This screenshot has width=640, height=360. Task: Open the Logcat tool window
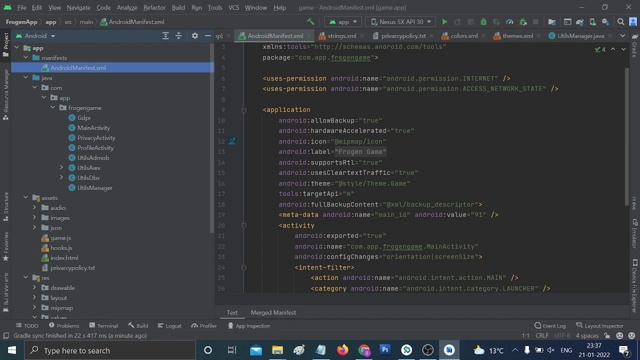coord(169,326)
